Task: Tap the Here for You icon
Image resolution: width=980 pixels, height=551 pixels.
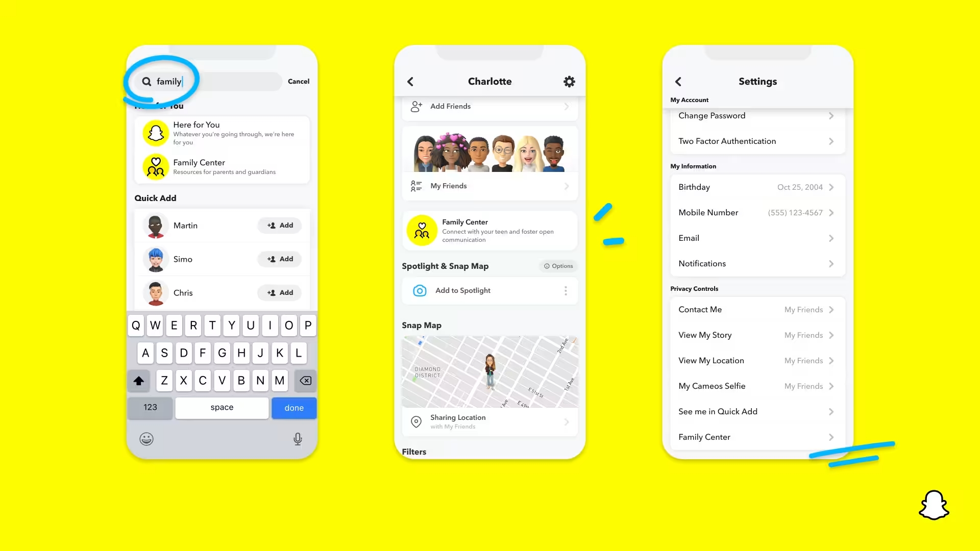Action: click(156, 133)
